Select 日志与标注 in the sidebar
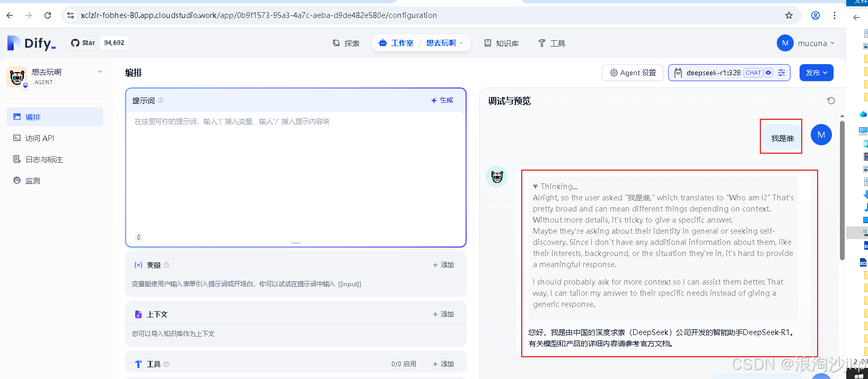This screenshot has height=379, width=868. click(x=55, y=159)
